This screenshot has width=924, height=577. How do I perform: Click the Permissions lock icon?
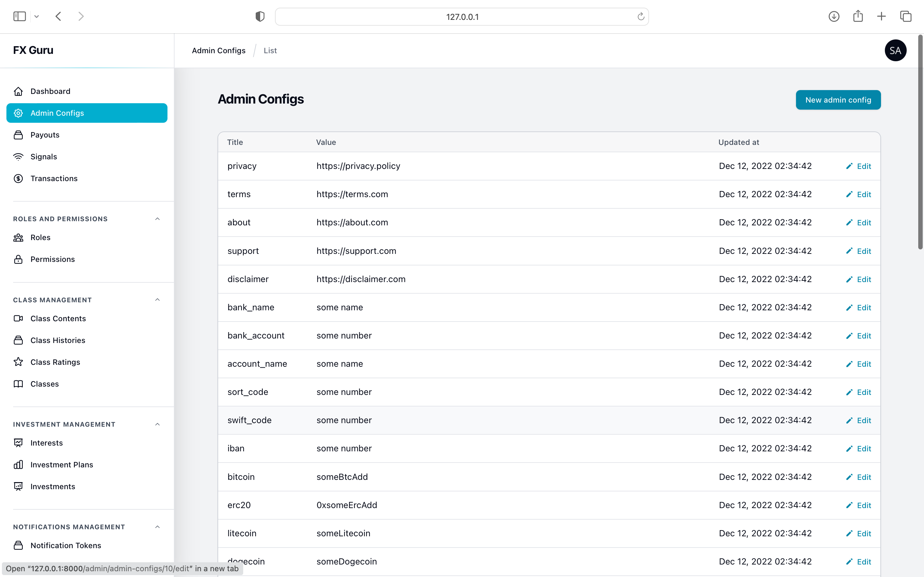click(x=18, y=259)
